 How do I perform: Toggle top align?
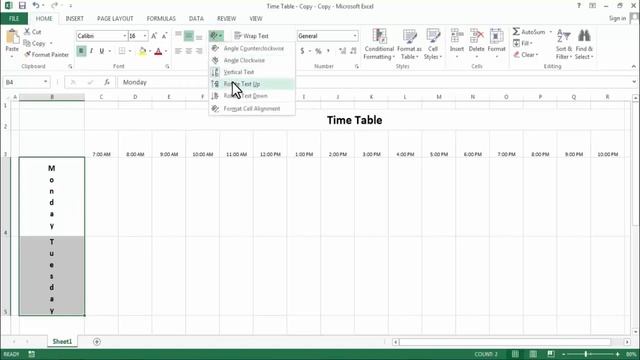(x=178, y=36)
